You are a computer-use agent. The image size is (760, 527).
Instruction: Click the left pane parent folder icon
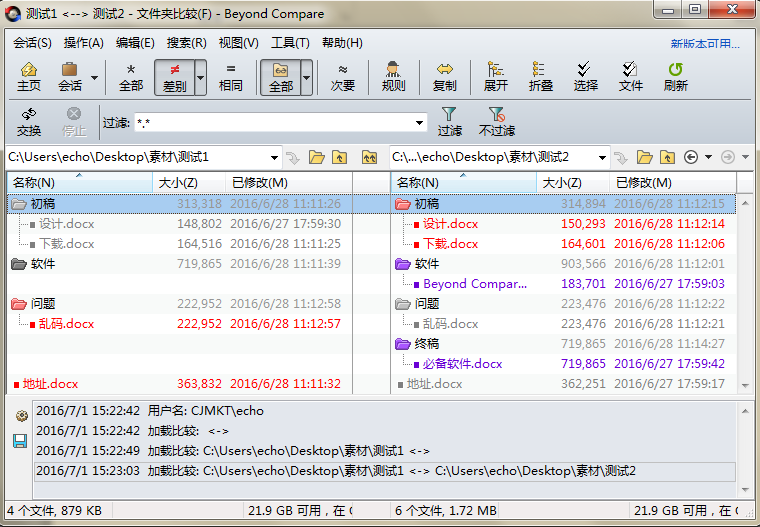pos(339,158)
